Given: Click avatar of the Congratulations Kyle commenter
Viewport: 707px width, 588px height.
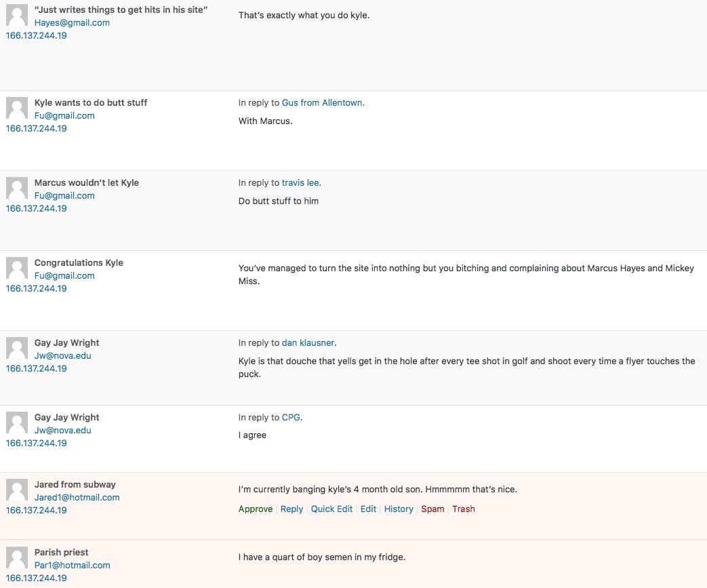Looking at the screenshot, I should point(17,269).
